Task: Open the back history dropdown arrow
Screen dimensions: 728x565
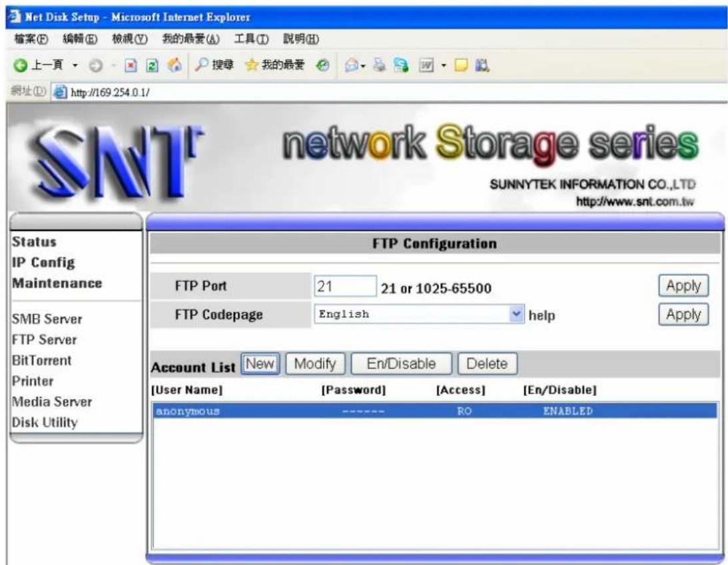Action: click(x=75, y=65)
